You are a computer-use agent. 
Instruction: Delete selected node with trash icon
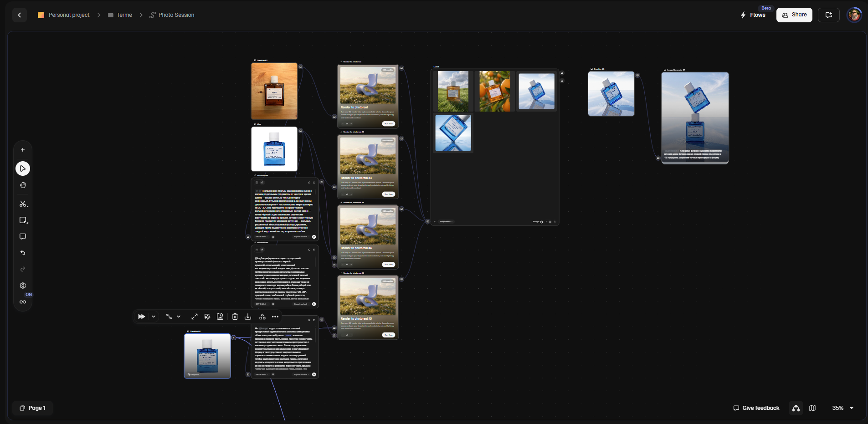(235, 317)
